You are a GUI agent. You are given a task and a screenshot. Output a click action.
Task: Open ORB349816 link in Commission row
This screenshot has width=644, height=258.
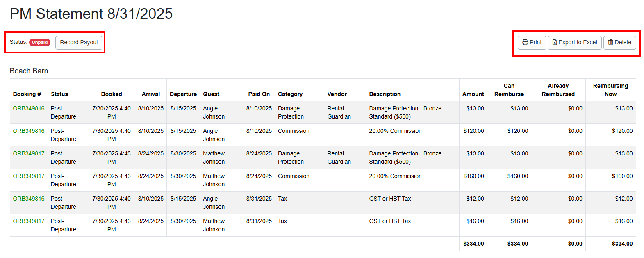[x=29, y=131]
